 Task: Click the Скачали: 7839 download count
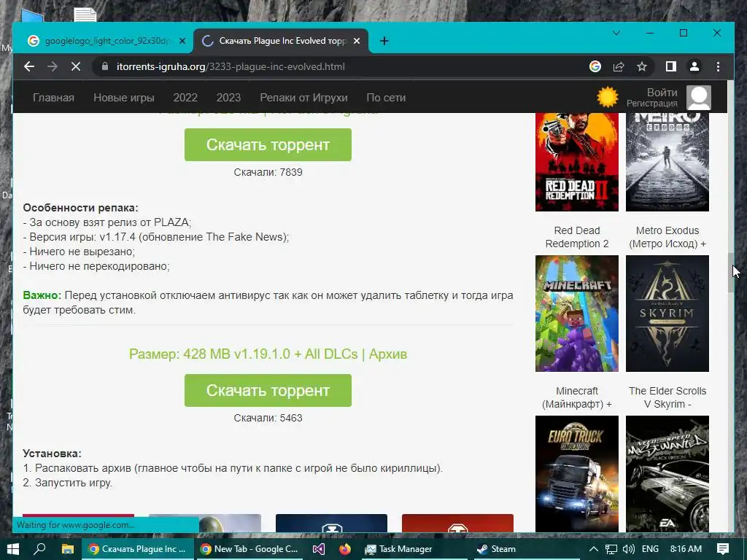(x=268, y=172)
